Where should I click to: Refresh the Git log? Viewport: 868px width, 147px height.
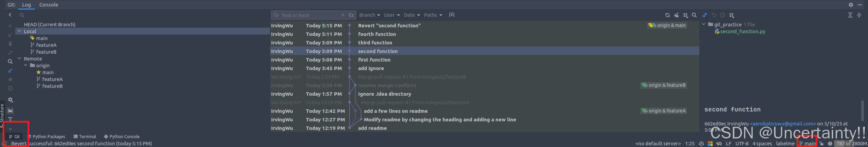[x=667, y=15]
